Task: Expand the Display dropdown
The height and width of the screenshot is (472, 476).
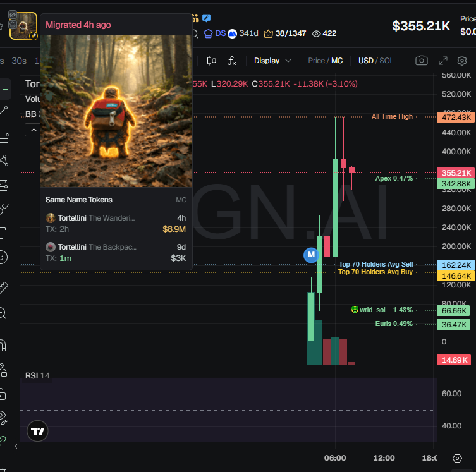Action: [x=272, y=61]
